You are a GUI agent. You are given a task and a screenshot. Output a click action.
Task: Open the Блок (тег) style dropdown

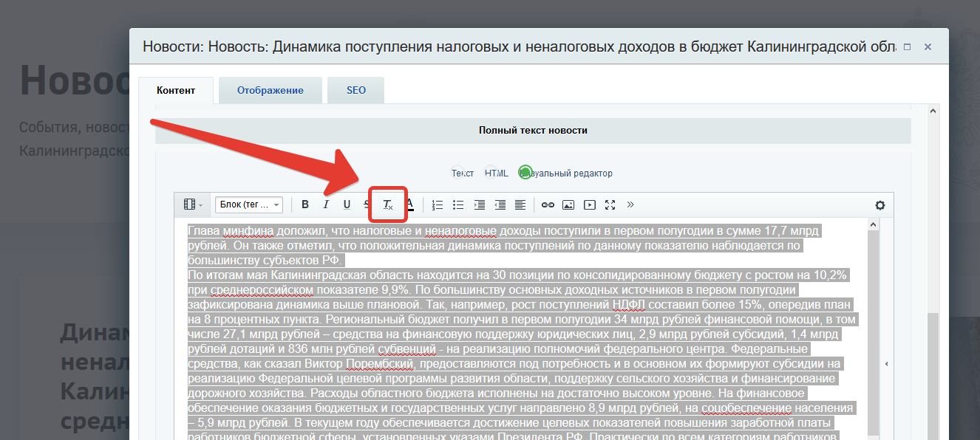click(x=248, y=204)
